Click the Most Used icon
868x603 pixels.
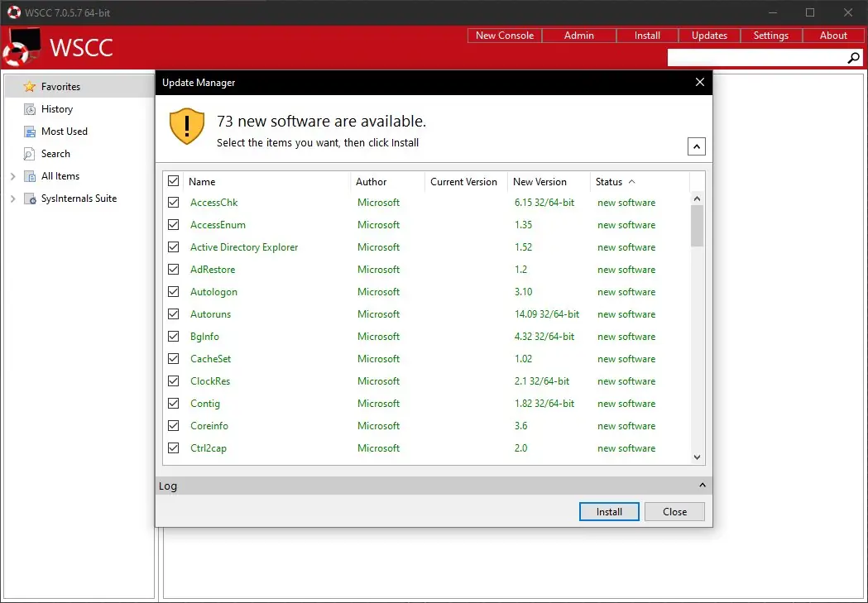(29, 132)
